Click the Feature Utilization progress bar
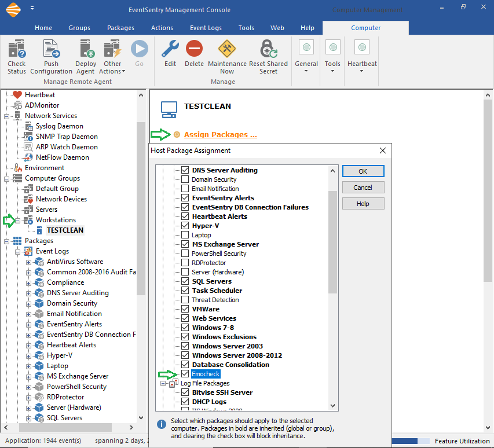494x448 pixels. point(411,441)
